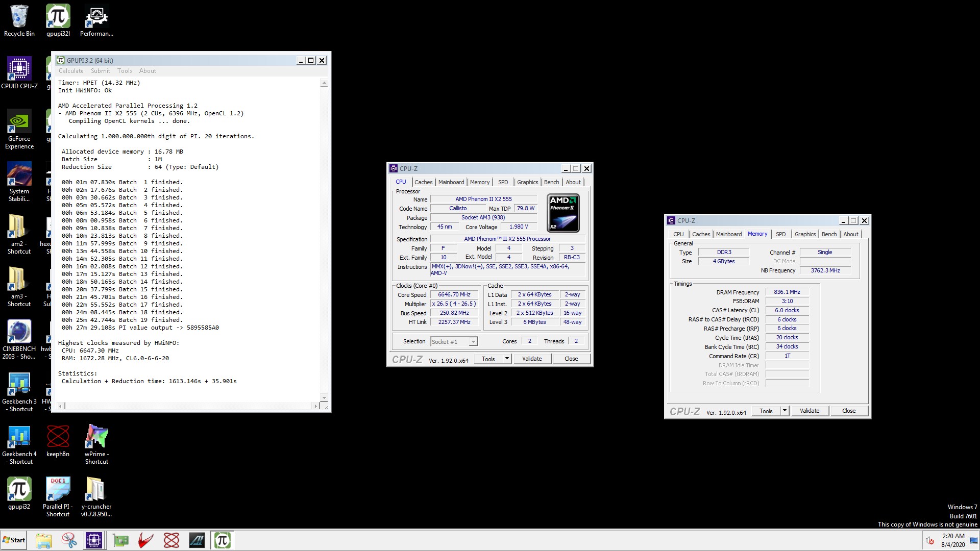Click Tools button in middle CPU-Z window
The image size is (980, 551).
488,359
